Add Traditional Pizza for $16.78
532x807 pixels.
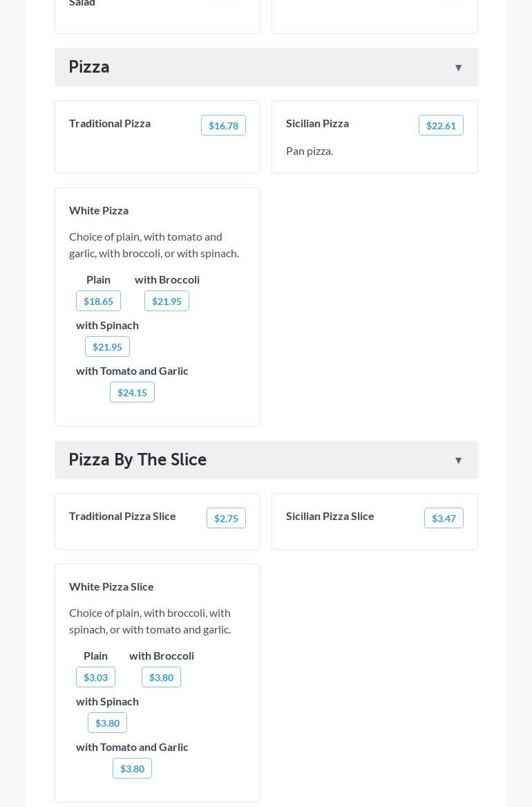pos(223,125)
